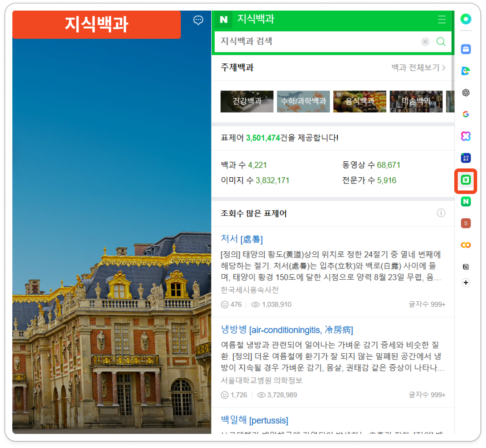
Task: Click 백과 수 4,221
Action: pyautogui.click(x=243, y=165)
